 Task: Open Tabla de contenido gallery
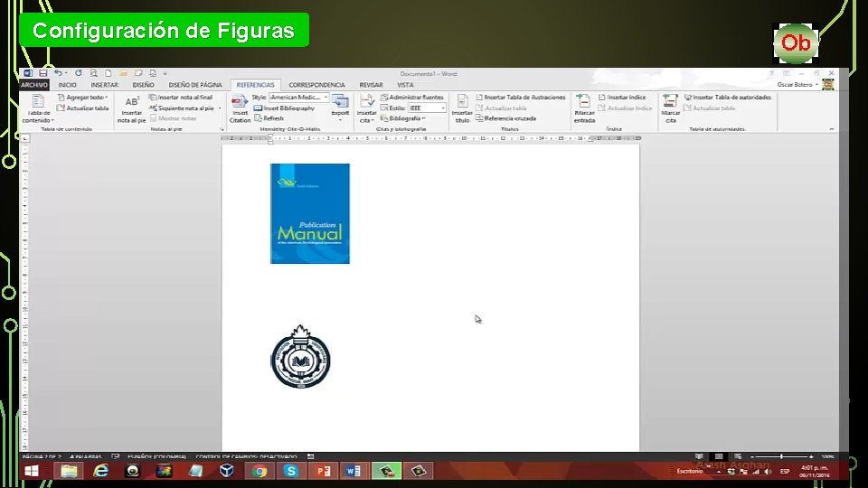tap(37, 108)
